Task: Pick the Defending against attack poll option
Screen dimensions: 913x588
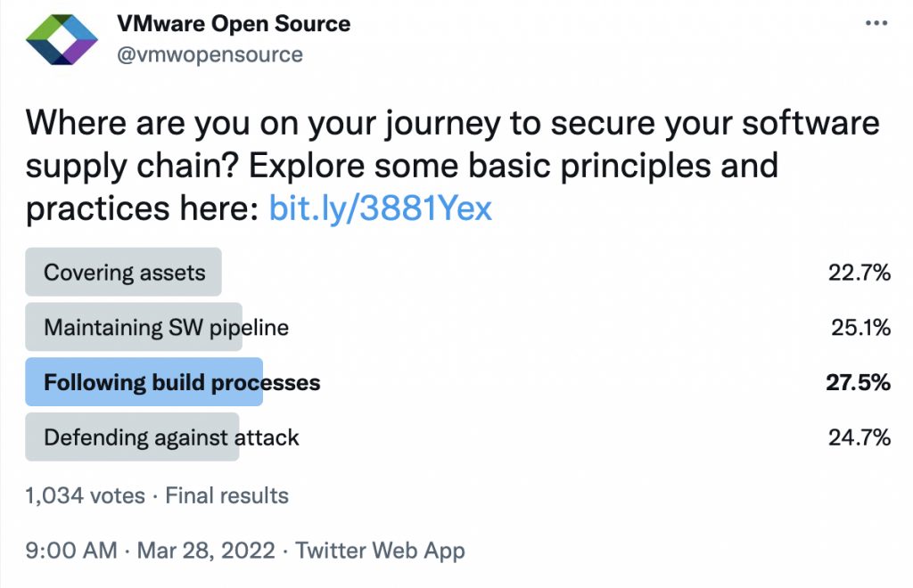Action: pos(171,437)
